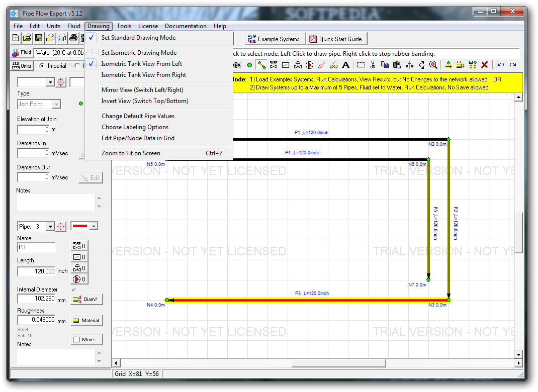This screenshot has height=392, width=538.
Task: Click the vertical scrollbar down arrow
Action: click(x=518, y=355)
